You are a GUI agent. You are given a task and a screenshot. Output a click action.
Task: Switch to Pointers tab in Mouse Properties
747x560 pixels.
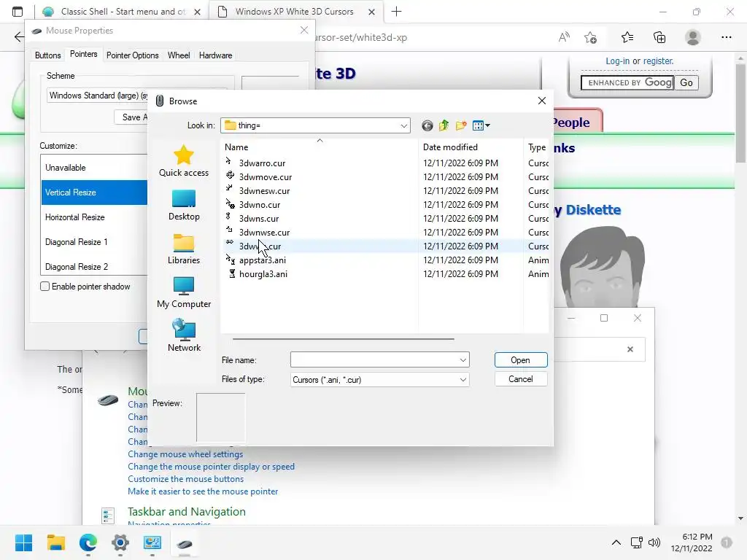click(83, 54)
